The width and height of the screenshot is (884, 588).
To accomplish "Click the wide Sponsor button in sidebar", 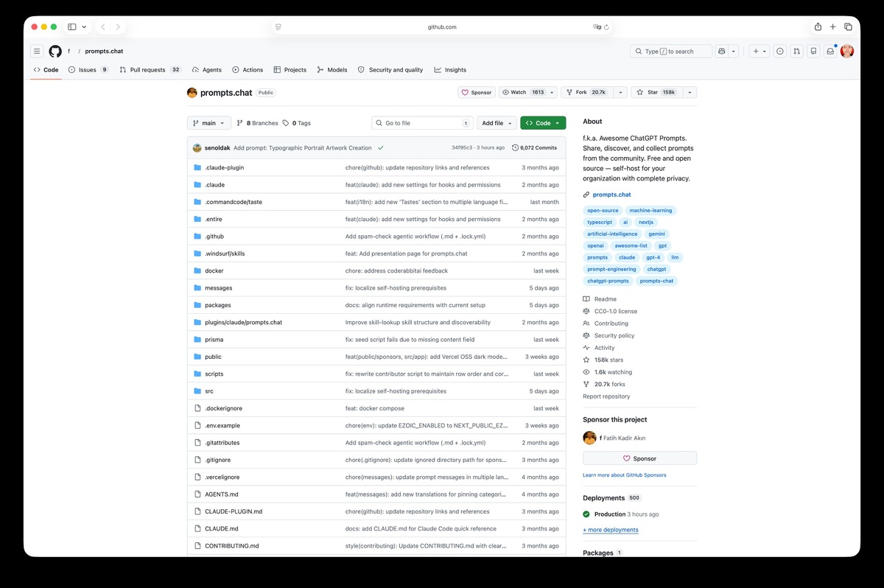I will [x=639, y=458].
